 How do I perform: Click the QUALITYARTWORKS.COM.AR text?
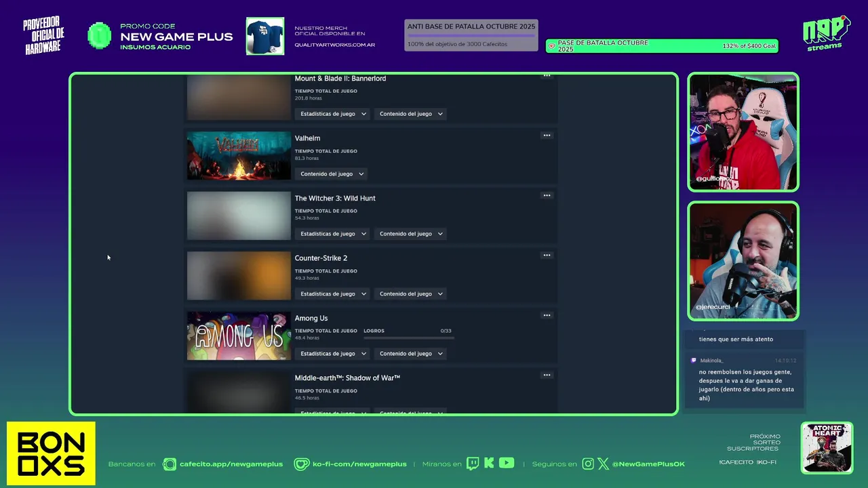click(x=334, y=45)
